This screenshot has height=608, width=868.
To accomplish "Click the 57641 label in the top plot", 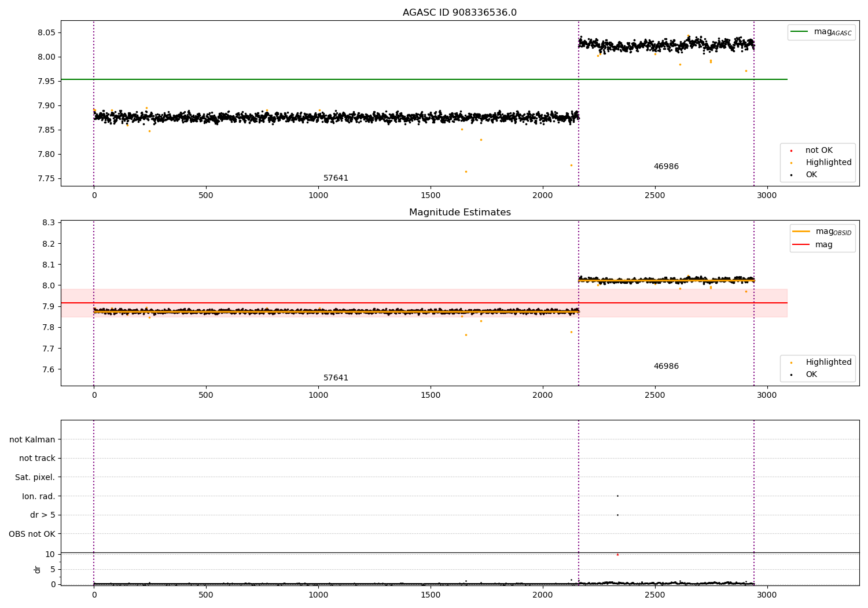I will coord(336,178).
